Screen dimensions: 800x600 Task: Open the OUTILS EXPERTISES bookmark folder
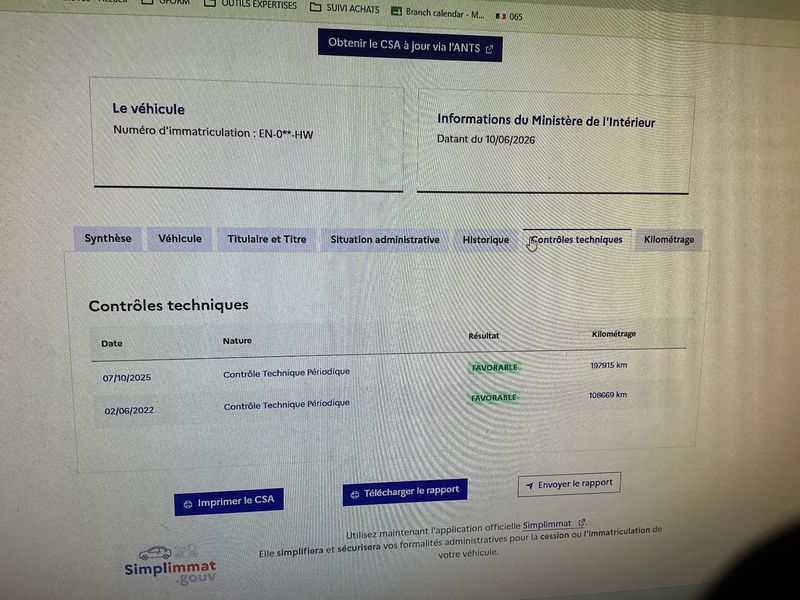coord(250,5)
